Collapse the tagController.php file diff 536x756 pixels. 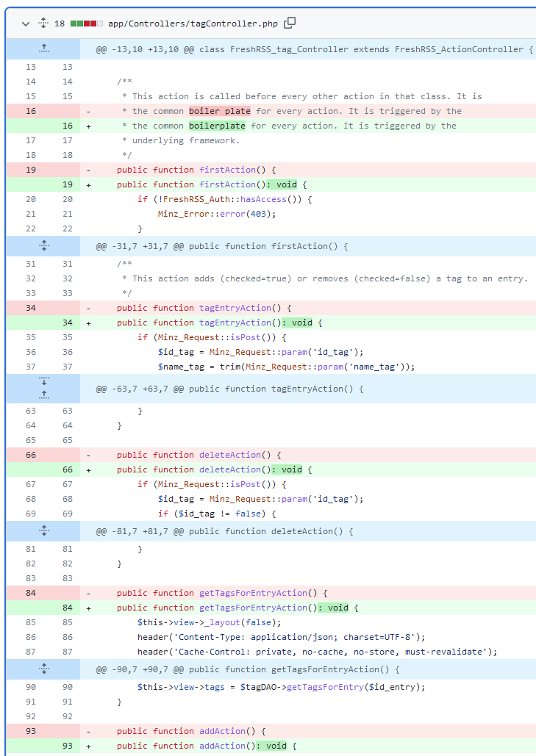pos(26,24)
